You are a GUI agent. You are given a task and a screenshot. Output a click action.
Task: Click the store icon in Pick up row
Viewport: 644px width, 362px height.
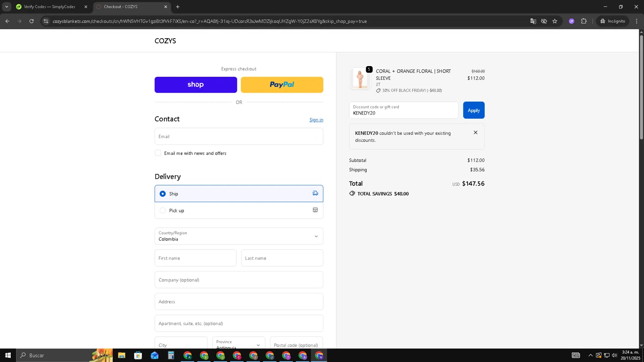(315, 210)
